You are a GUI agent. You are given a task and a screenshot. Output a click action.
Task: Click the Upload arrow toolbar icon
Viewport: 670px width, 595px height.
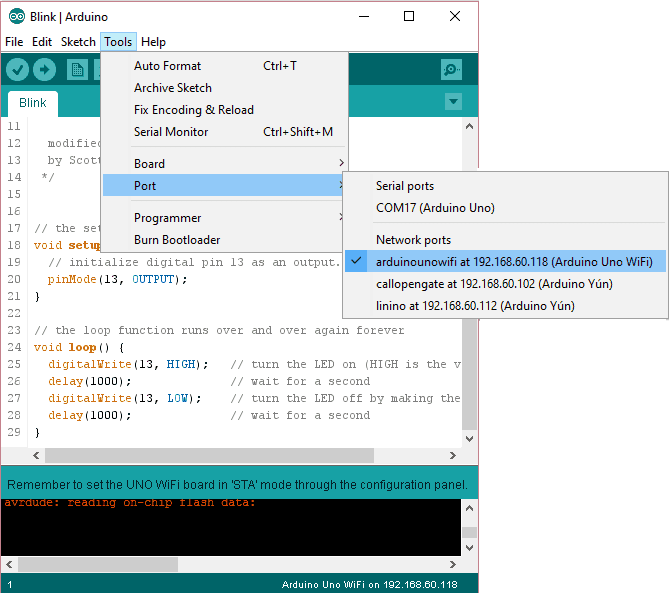(44, 69)
